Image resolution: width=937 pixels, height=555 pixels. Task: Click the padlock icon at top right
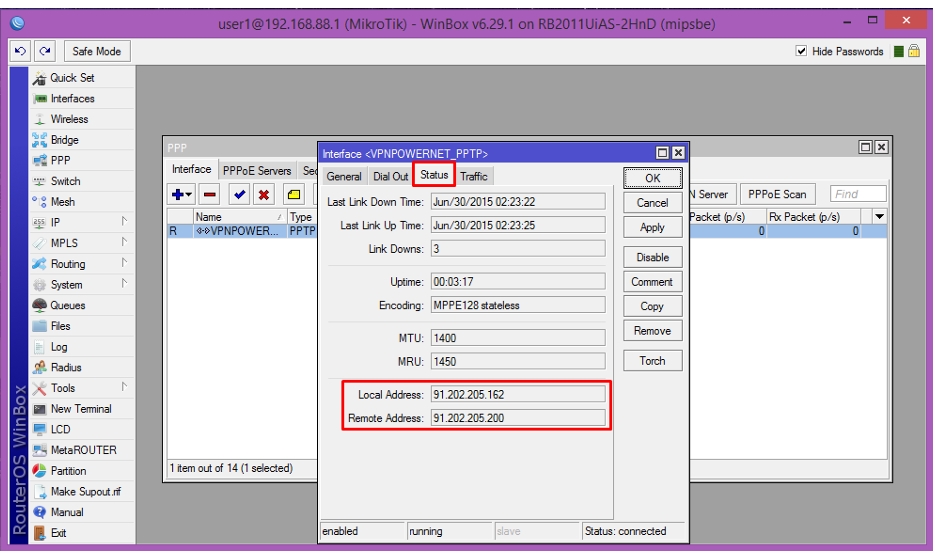914,51
